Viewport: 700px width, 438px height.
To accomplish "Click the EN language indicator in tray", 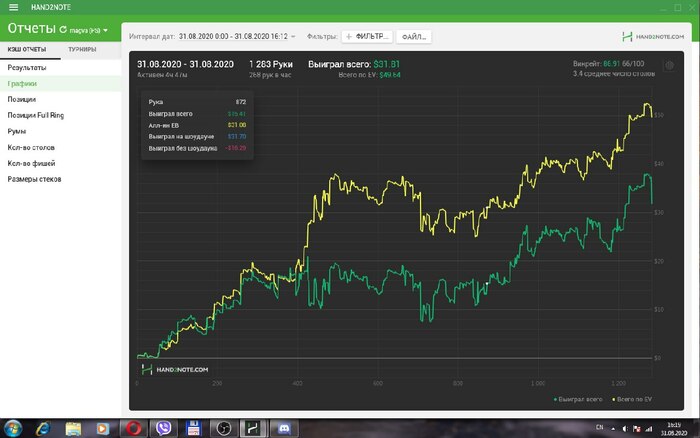I will [x=600, y=428].
